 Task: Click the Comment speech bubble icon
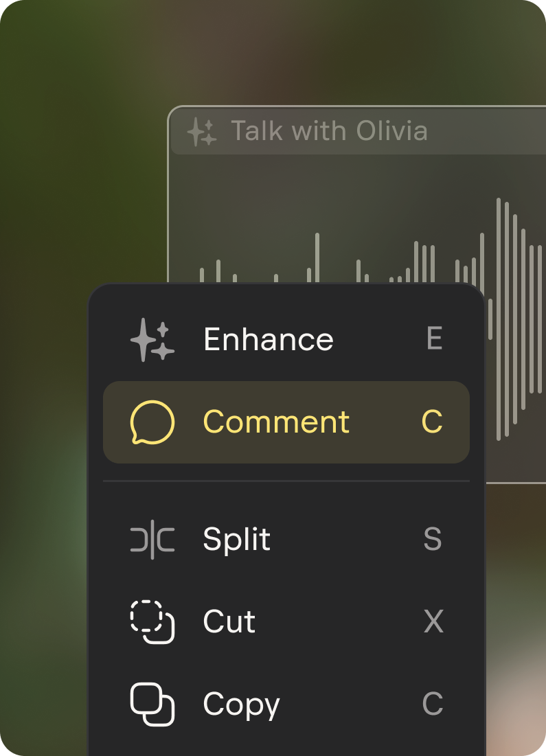151,422
